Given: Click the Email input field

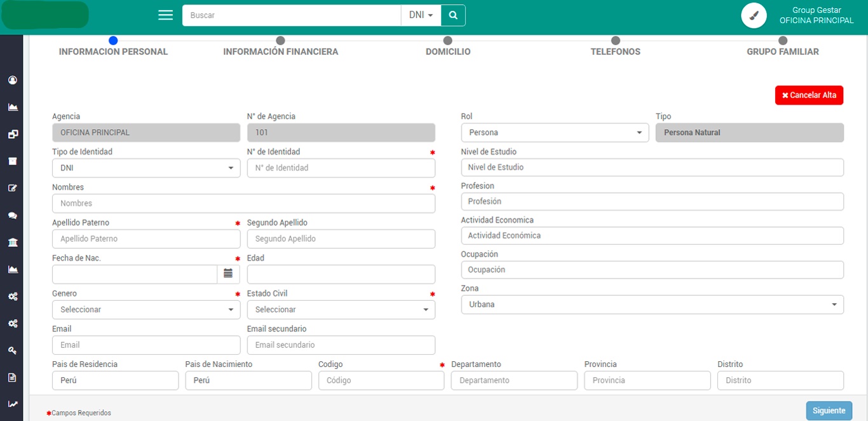Looking at the screenshot, I should click(x=146, y=345).
